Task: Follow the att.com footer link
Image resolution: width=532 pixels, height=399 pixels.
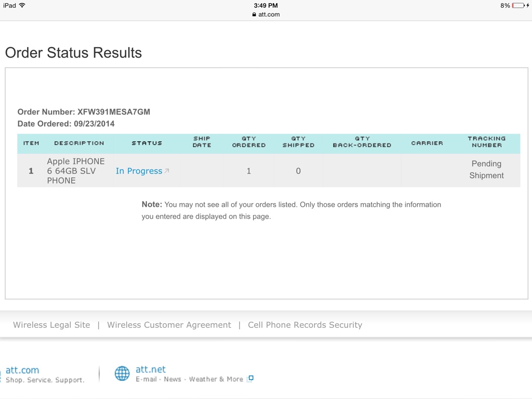Action: pyautogui.click(x=22, y=370)
